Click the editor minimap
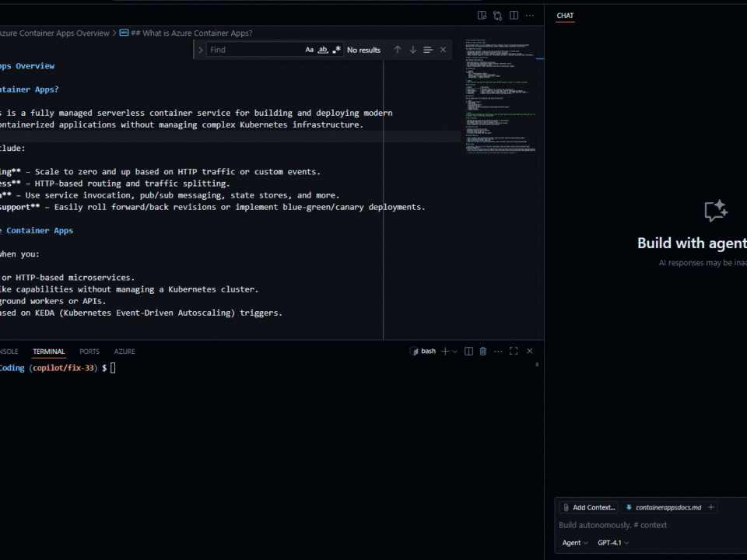Image resolution: width=747 pixels, height=560 pixels. click(500, 95)
